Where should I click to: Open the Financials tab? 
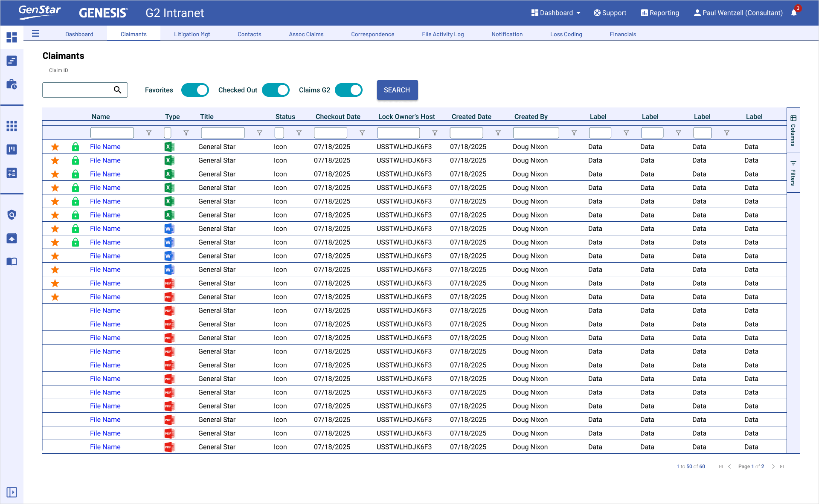click(622, 34)
